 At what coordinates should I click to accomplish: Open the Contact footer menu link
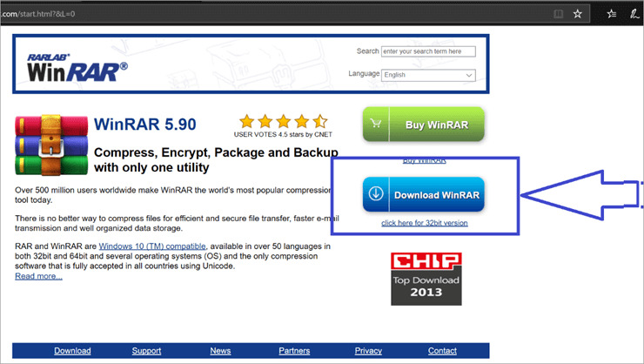coord(442,350)
